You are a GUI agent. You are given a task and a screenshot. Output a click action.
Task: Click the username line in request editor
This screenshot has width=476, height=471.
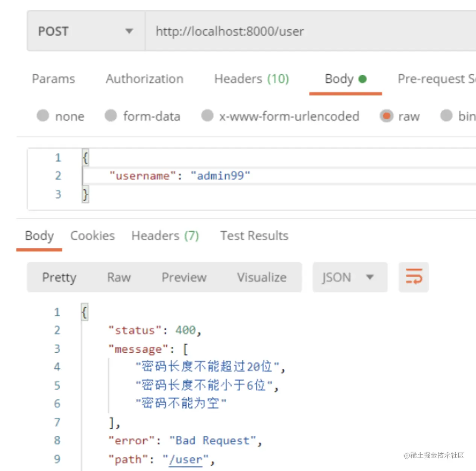point(279,176)
